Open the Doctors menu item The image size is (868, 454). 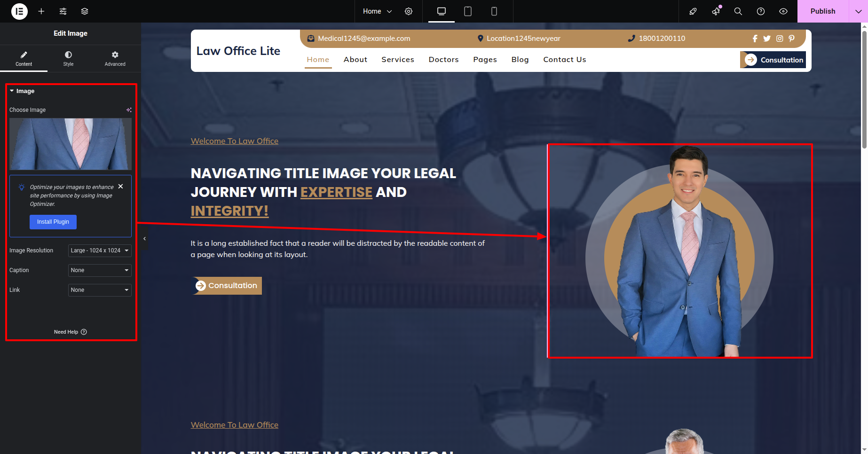coord(444,60)
